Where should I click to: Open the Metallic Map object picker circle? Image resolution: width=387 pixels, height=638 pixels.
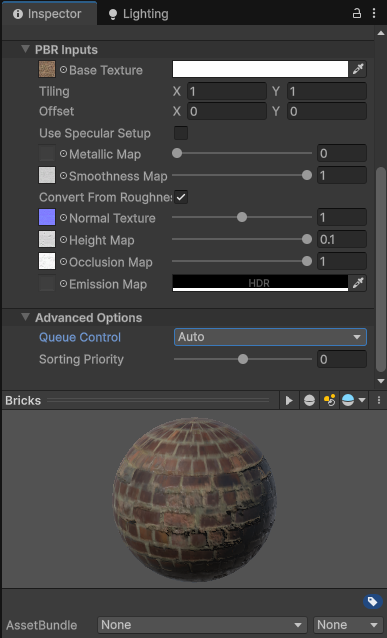[63, 154]
